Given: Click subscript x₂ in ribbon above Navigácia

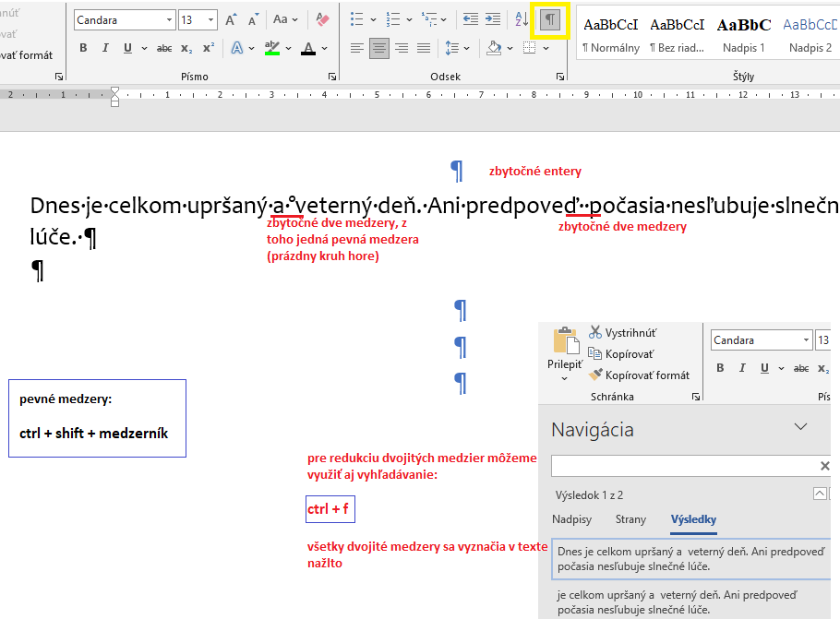Looking at the screenshot, I should tap(823, 368).
